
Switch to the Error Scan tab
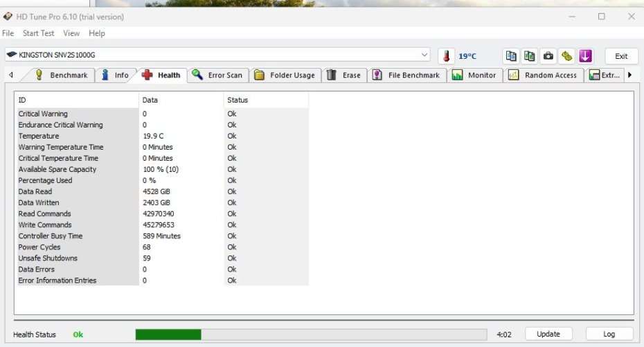click(x=218, y=75)
